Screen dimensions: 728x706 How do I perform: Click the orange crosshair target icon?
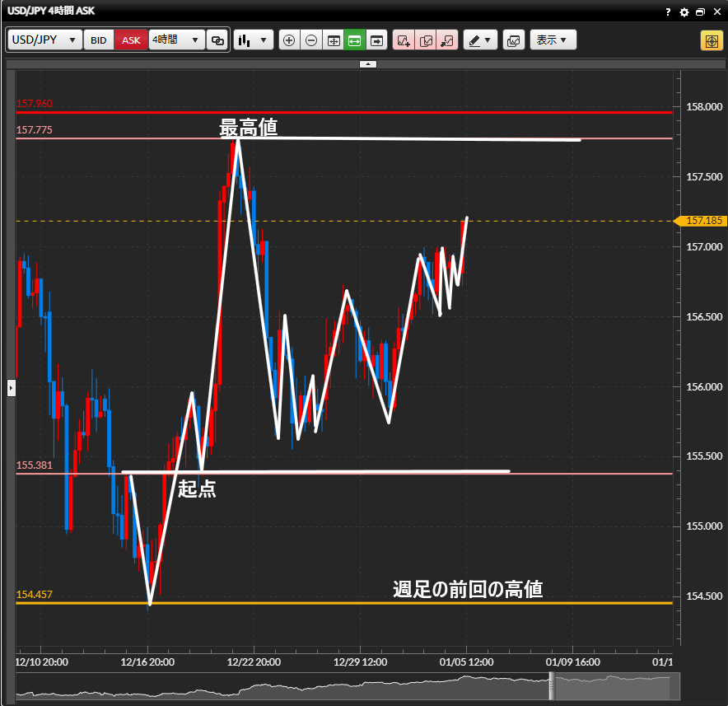(712, 40)
